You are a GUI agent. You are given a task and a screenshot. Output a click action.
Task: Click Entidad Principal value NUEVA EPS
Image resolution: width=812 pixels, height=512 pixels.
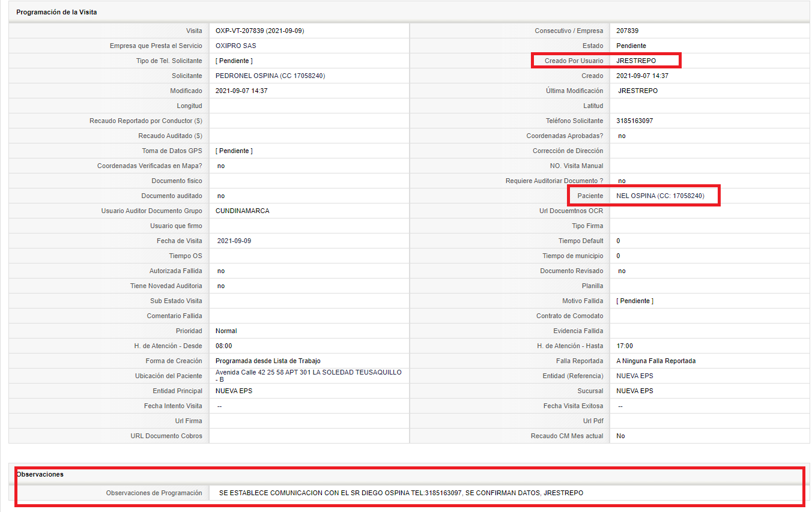234,391
